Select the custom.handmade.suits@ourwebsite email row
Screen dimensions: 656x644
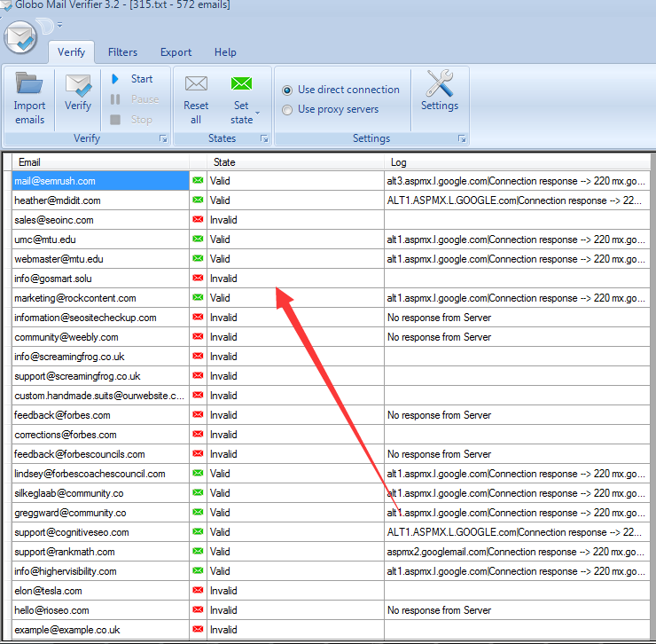tap(100, 396)
